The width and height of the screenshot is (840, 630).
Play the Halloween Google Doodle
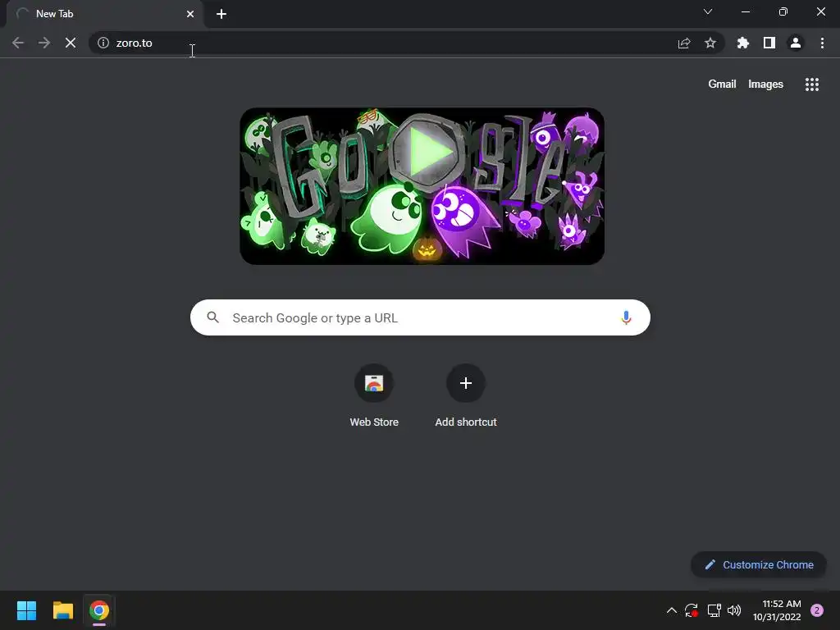[427, 153]
